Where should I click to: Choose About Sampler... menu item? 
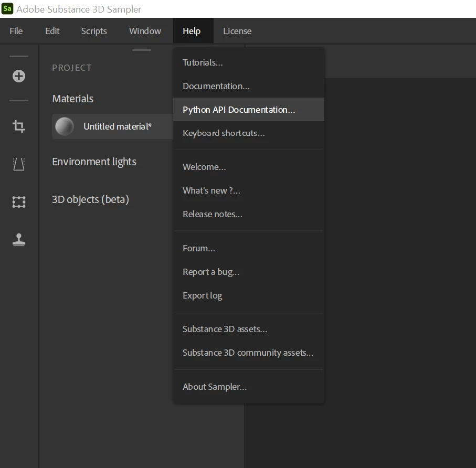(x=249, y=387)
